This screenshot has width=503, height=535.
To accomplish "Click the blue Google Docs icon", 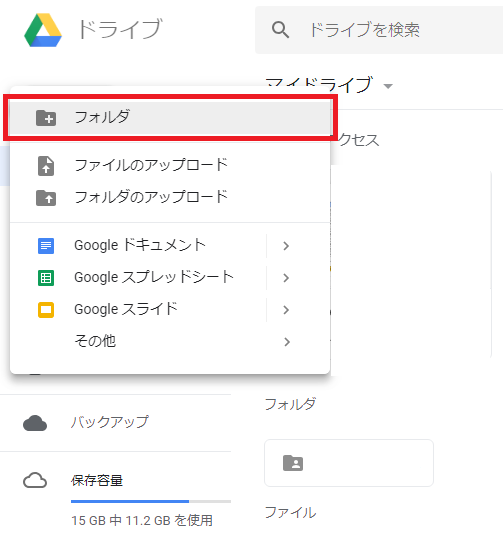I will [46, 246].
